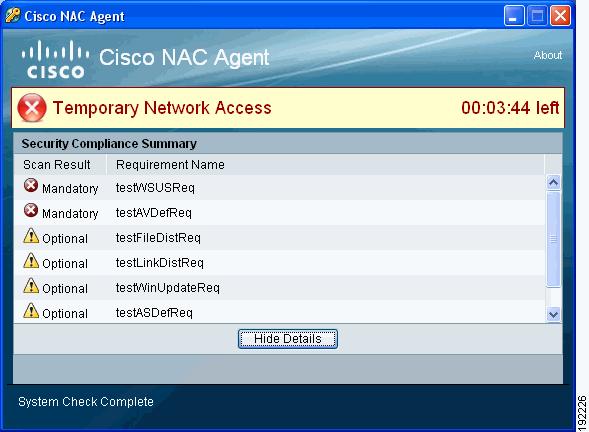The height and width of the screenshot is (432, 589).
Task: Click the warning triangle beside testASDefReq
Action: tap(31, 311)
